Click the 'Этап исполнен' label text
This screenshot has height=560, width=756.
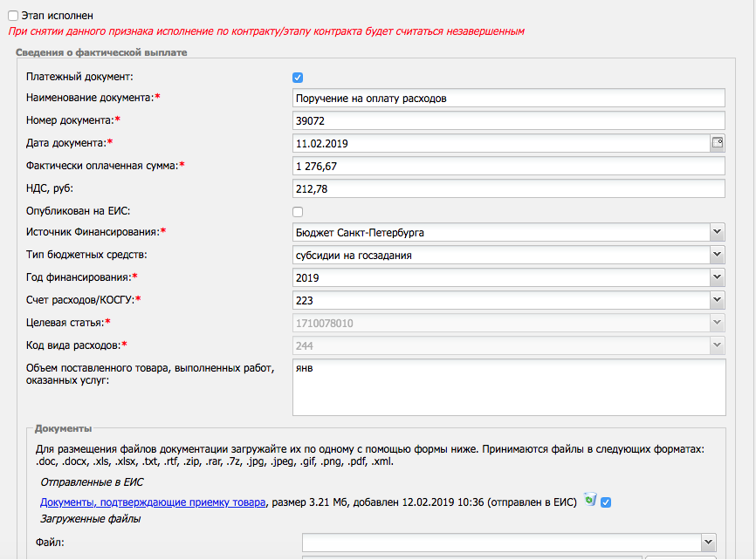[57, 16]
